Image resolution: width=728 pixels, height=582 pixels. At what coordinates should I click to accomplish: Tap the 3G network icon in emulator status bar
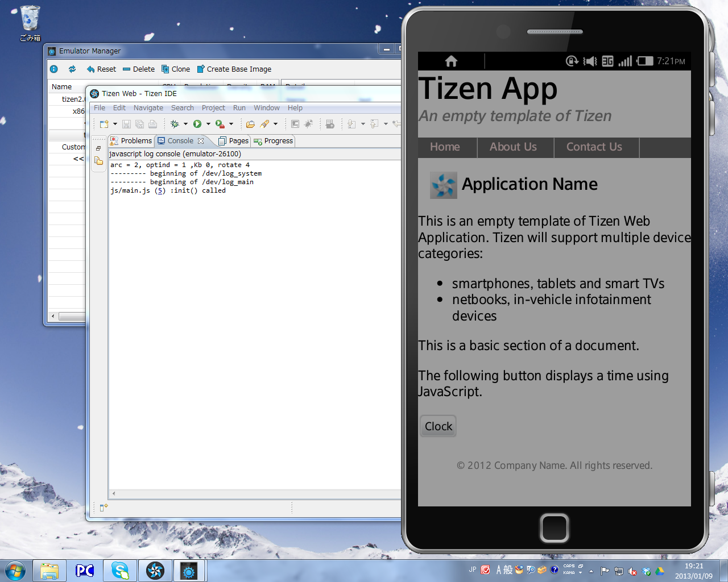click(608, 61)
